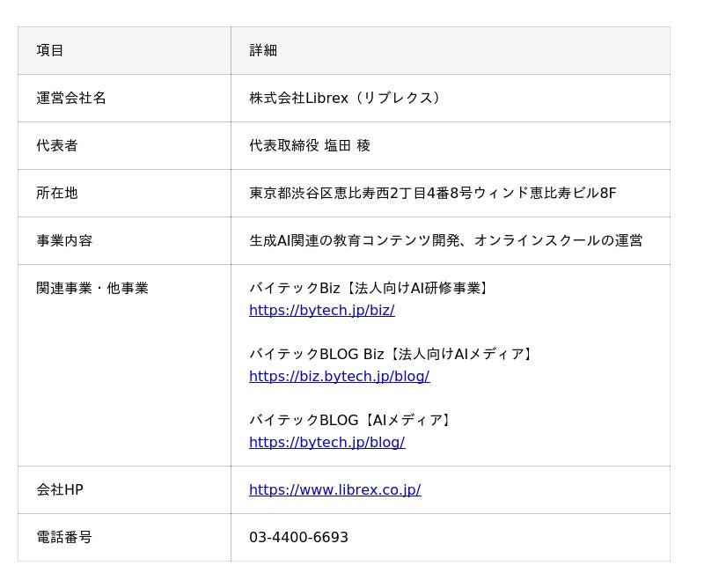The width and height of the screenshot is (704, 588).
Task: Click the 生成AI関連 business description text
Action: (445, 240)
